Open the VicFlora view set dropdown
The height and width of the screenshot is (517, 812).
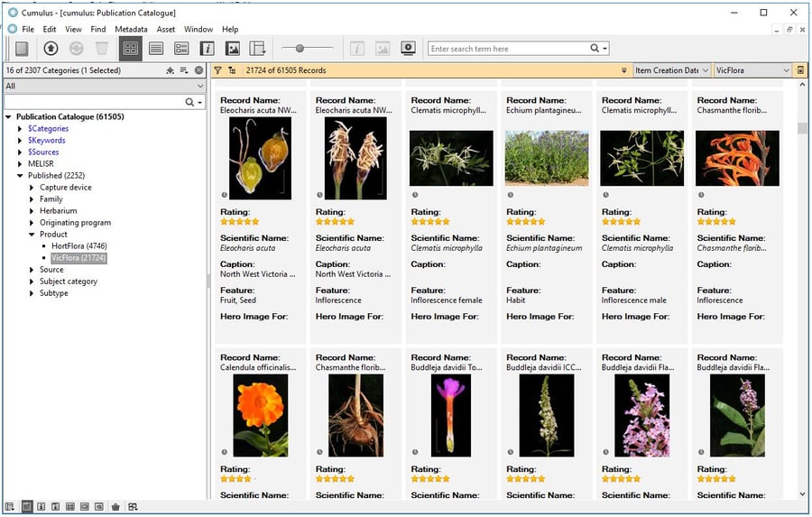(x=752, y=70)
